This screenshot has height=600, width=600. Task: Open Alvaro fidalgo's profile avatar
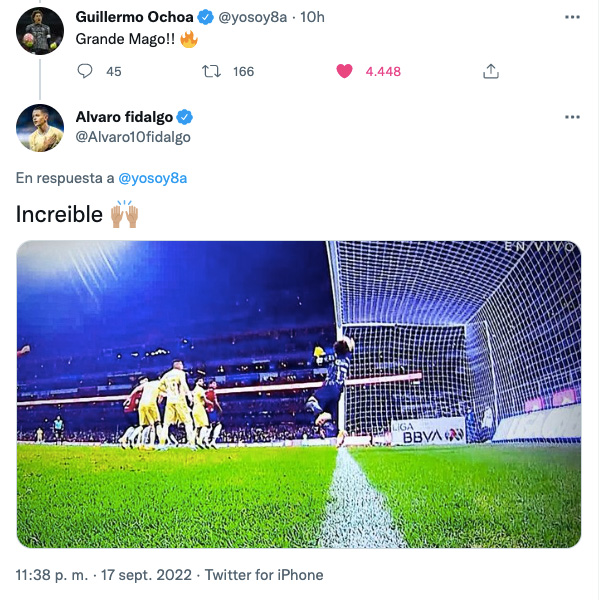pos(40,127)
